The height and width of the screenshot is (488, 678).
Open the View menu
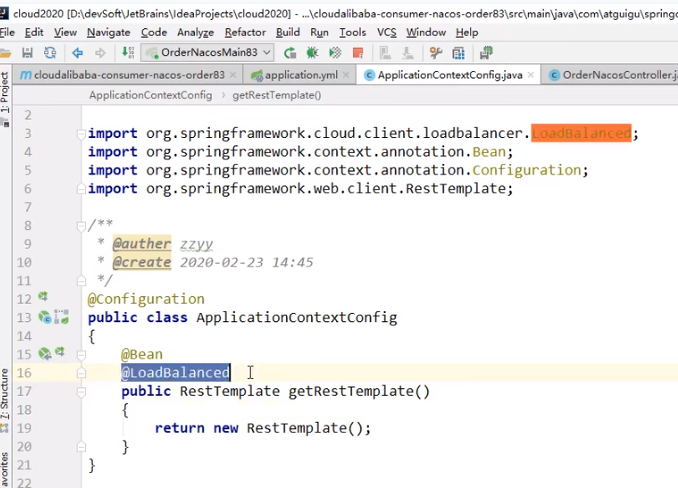click(x=65, y=32)
